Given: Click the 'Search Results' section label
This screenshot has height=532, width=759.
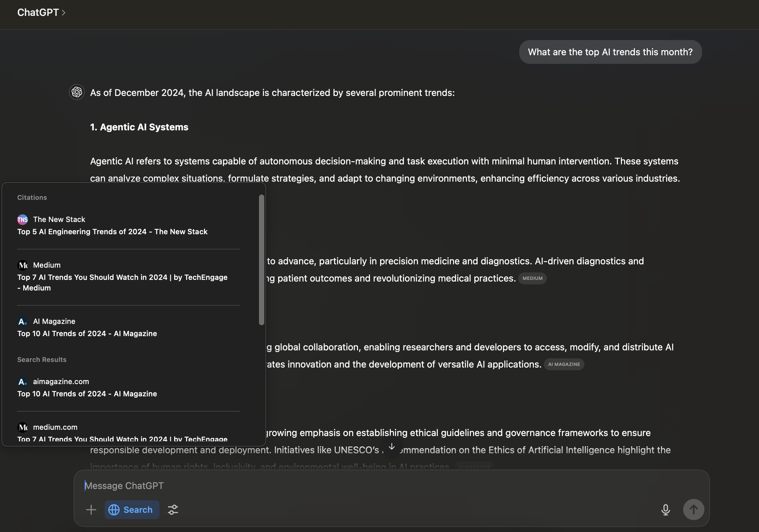Looking at the screenshot, I should (42, 360).
